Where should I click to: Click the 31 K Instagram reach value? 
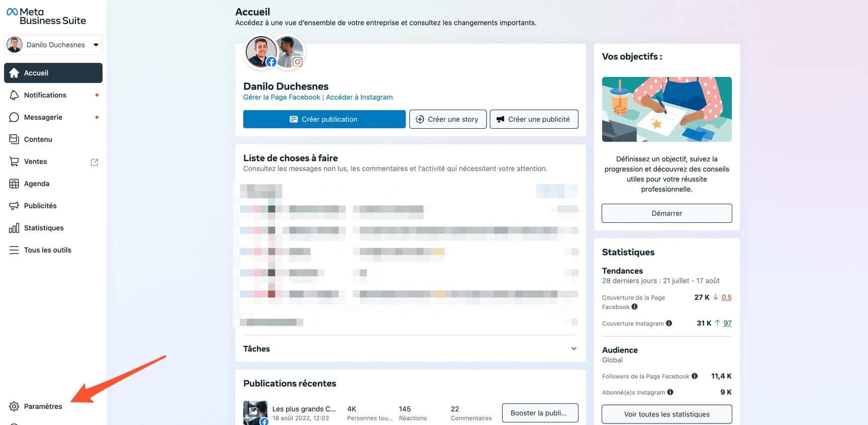pos(704,323)
